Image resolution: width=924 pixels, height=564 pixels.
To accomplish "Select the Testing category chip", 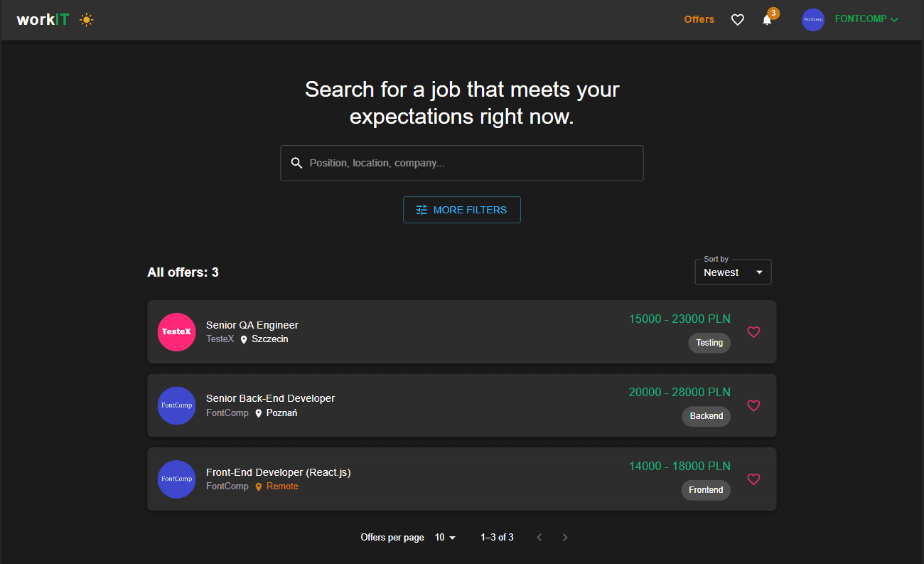I will pyautogui.click(x=709, y=343).
